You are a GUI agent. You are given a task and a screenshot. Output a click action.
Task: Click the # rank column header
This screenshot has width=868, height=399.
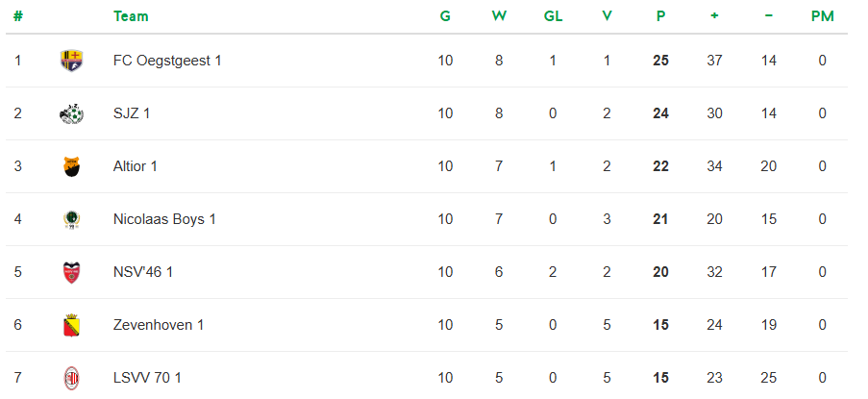tap(18, 16)
